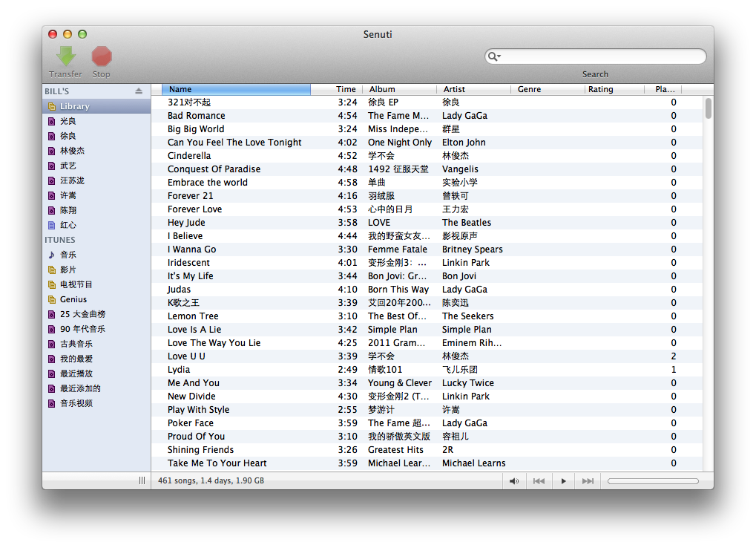The image size is (756, 548).
Task: Select the song I Wanna Go
Action: pos(427,249)
